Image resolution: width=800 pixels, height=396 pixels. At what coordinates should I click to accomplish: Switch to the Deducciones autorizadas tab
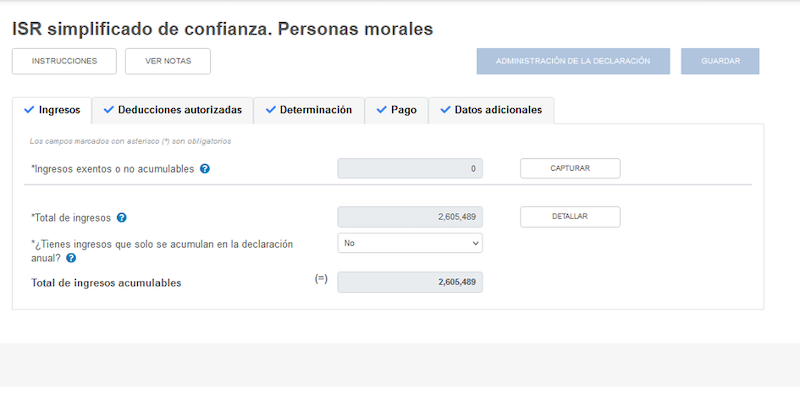[x=172, y=110]
